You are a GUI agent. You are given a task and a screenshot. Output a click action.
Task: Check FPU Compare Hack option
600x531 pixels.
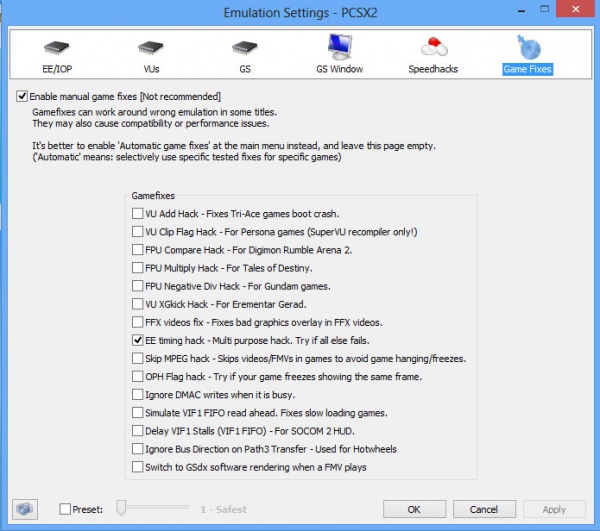(x=137, y=250)
